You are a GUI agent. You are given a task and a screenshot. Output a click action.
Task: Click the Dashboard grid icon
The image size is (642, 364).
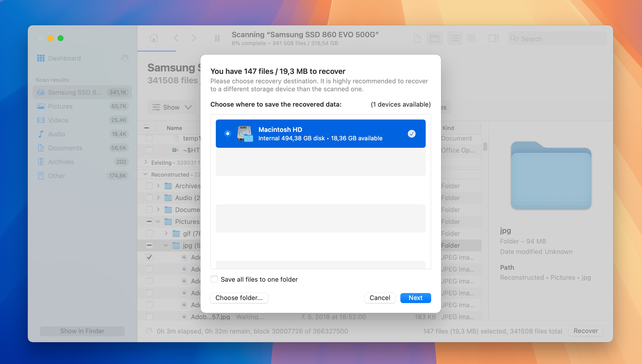(x=41, y=58)
